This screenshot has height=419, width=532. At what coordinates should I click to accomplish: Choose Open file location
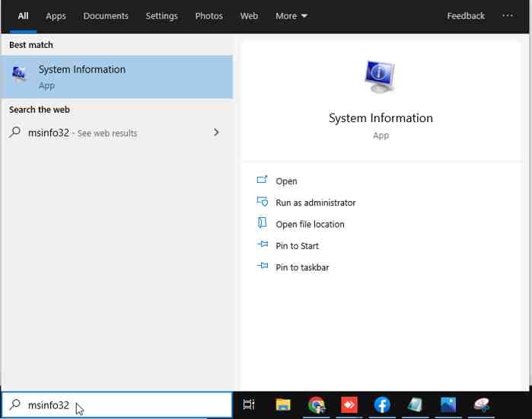310,224
